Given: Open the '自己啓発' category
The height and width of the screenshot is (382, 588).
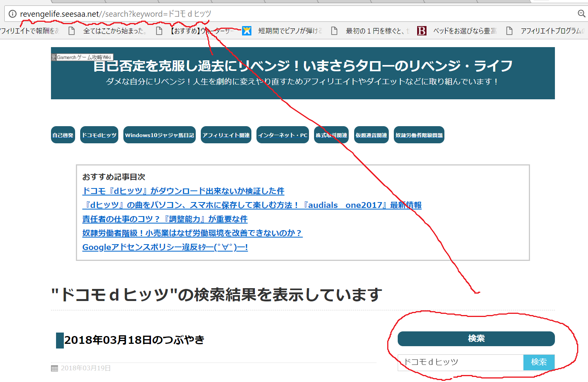Looking at the screenshot, I should coord(63,135).
